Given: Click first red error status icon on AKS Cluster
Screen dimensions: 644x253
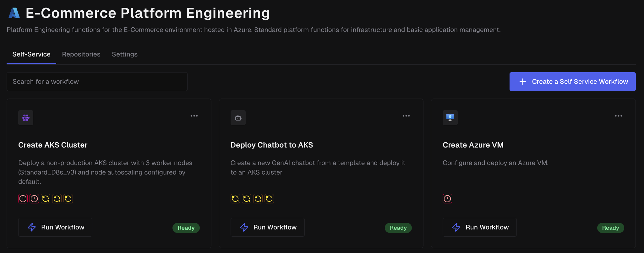Looking at the screenshot, I should 23,199.
